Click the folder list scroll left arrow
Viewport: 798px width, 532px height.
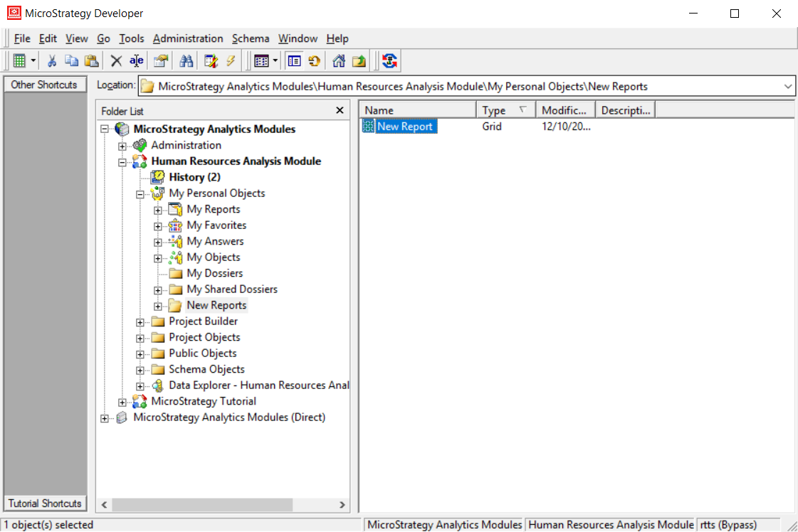click(105, 504)
